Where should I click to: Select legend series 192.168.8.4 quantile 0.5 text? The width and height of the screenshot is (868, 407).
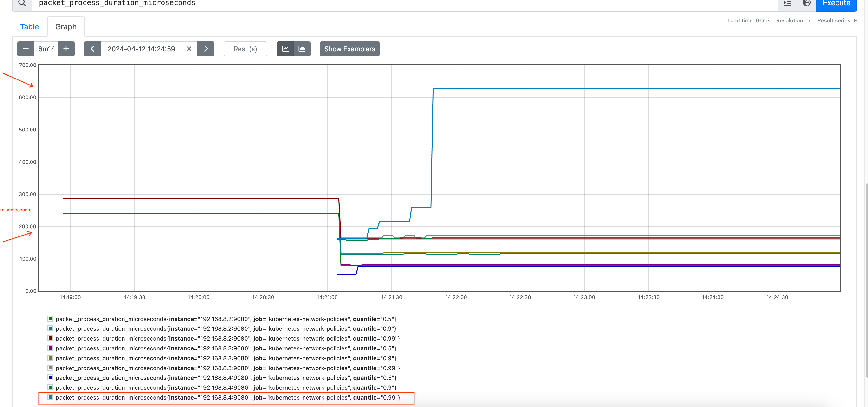tap(226, 378)
